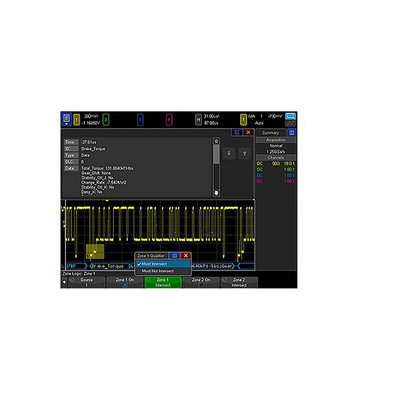Click the Channels section header

276,158
